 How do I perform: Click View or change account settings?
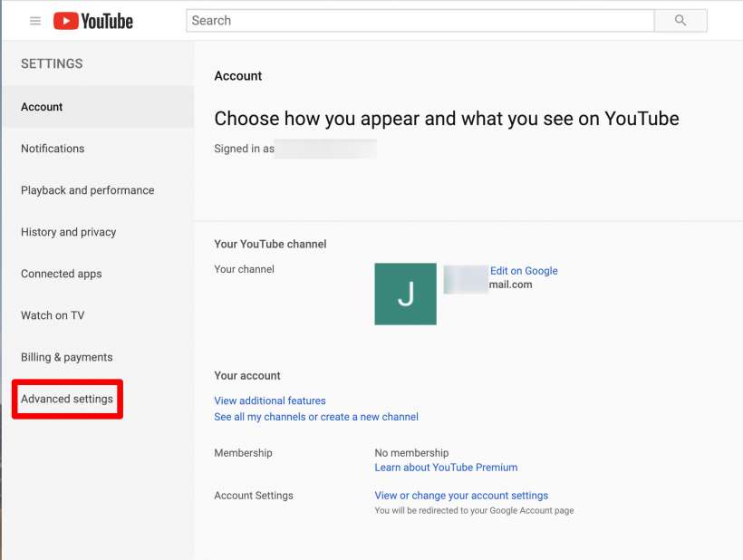[x=461, y=496]
